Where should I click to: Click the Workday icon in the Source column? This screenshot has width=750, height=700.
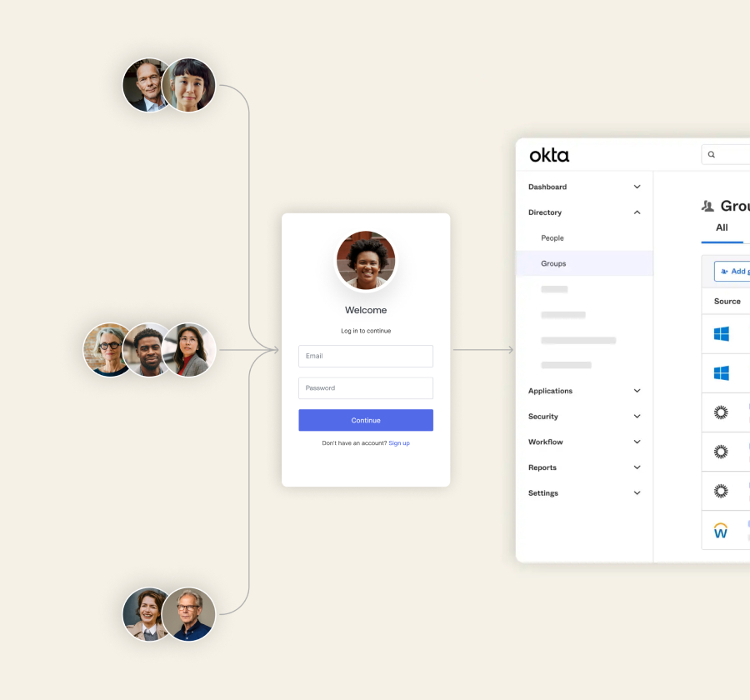[721, 531]
